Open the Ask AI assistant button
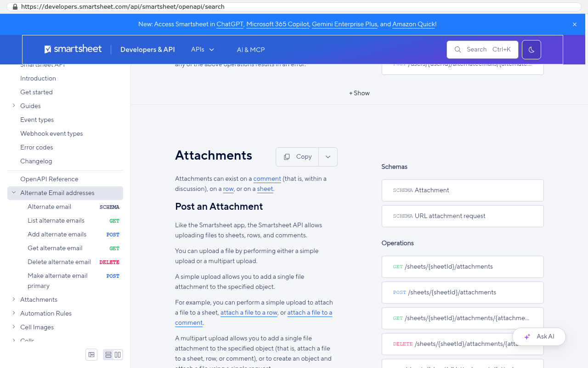Screen dimensions: 588x368 point(539,337)
